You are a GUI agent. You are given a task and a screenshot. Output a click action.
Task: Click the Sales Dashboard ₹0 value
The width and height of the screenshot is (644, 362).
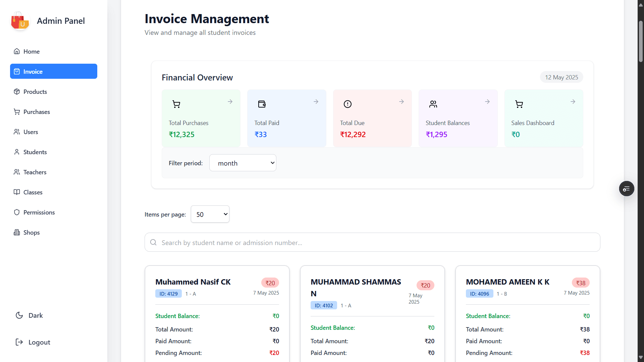pyautogui.click(x=516, y=134)
